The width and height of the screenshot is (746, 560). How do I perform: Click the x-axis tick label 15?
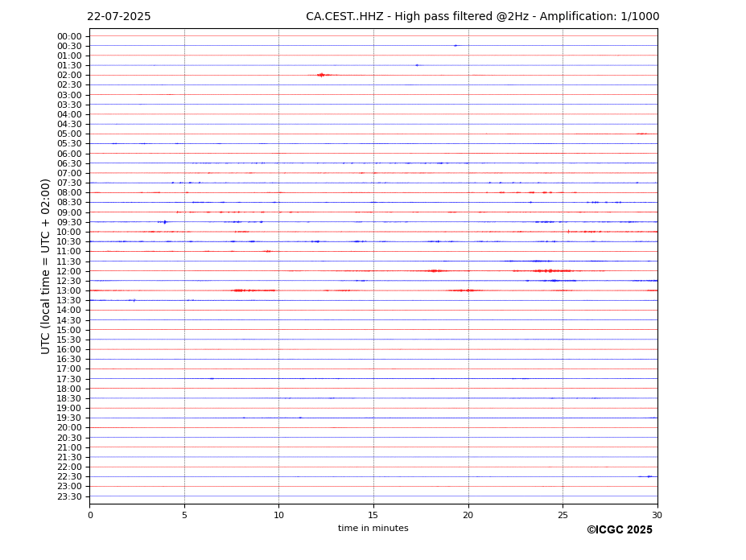(x=373, y=515)
